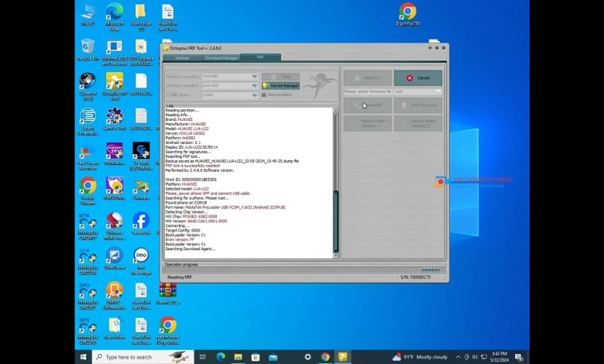The image size is (604, 364).
Task: Open File Explorer from the taskbar
Action: tap(238, 357)
